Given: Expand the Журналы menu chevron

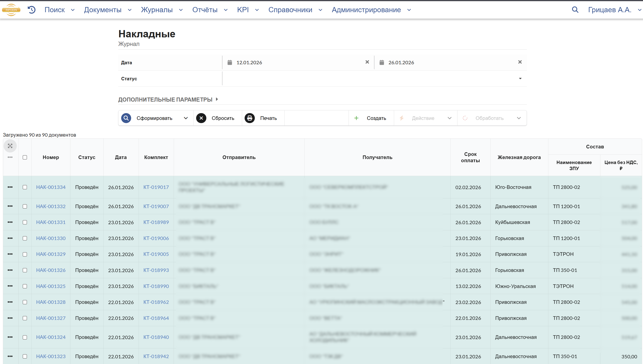Looking at the screenshot, I should click(x=181, y=10).
